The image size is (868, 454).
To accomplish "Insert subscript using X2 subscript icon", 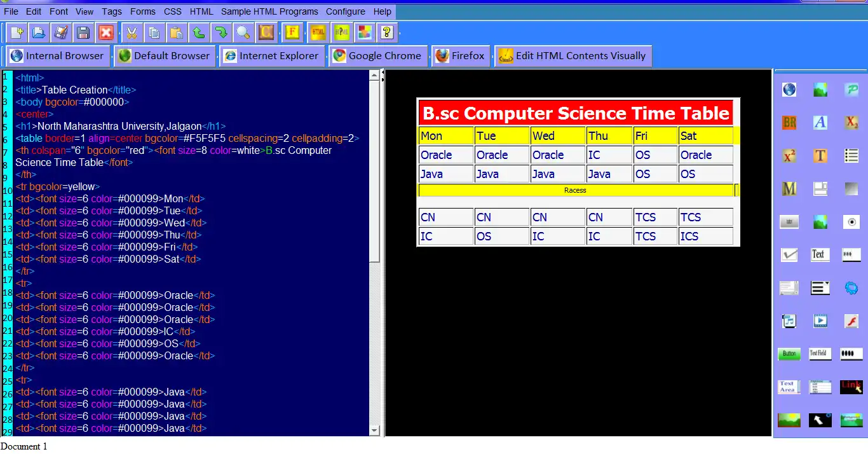I will click(851, 123).
